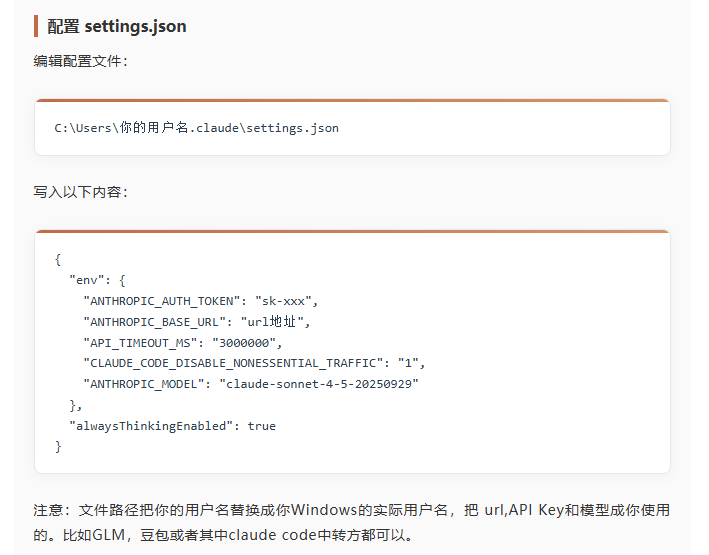
Task: Click the alwaysThinkingEnabled key
Action: pyautogui.click(x=149, y=426)
